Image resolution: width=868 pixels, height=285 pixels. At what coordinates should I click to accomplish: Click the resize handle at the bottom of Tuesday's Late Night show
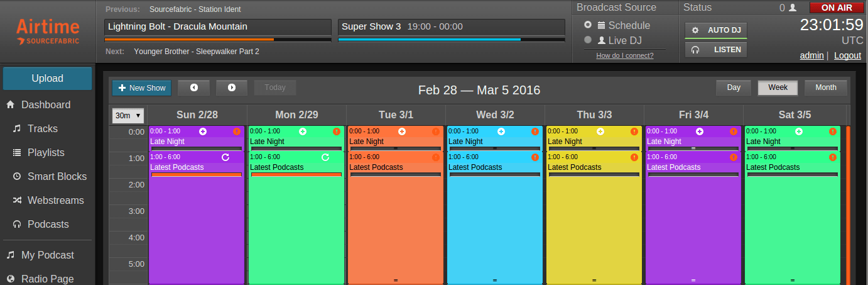coord(396,148)
